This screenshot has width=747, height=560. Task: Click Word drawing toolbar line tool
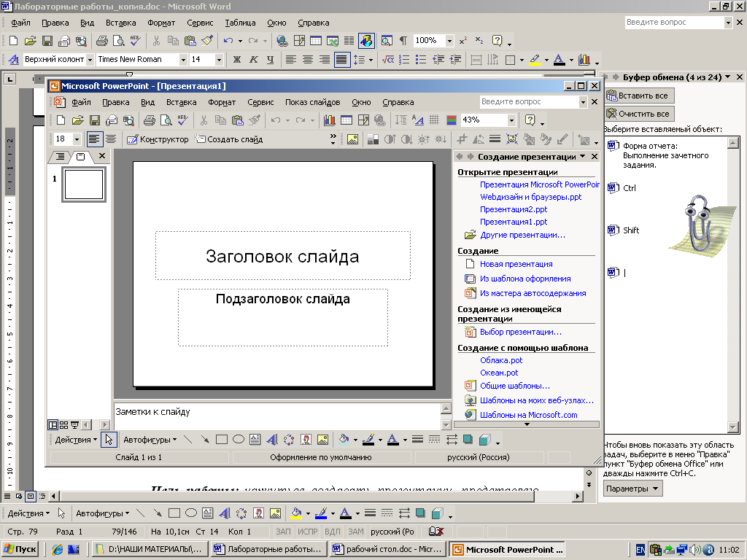coord(140,513)
